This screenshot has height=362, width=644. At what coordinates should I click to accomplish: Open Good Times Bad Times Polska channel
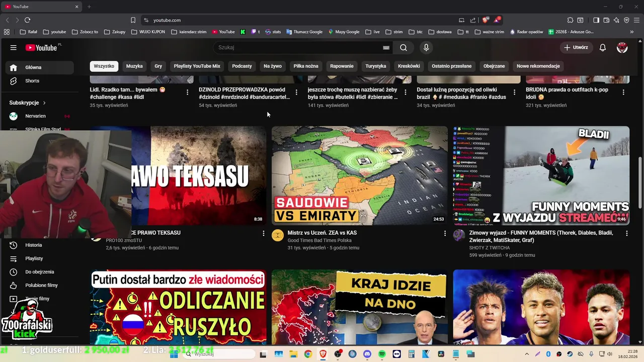[x=319, y=240]
